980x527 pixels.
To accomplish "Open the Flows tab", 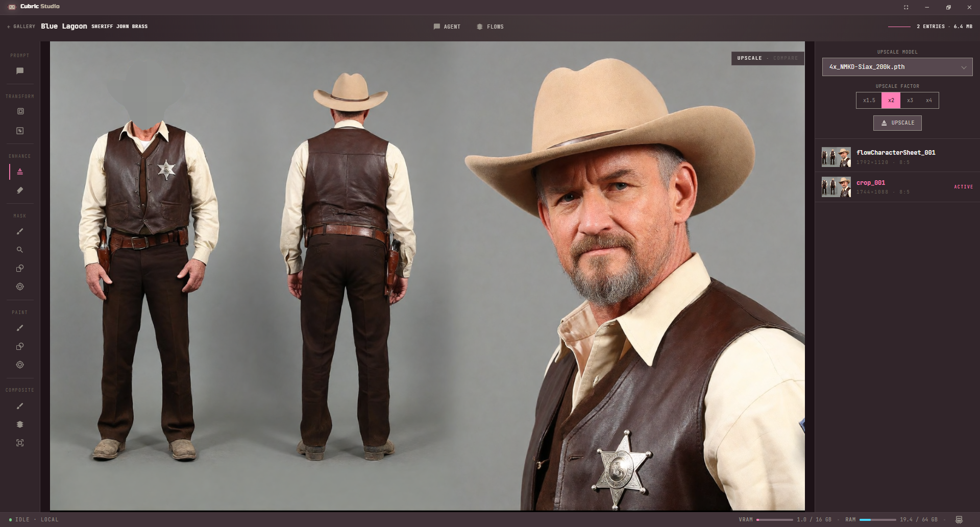I will (x=490, y=27).
